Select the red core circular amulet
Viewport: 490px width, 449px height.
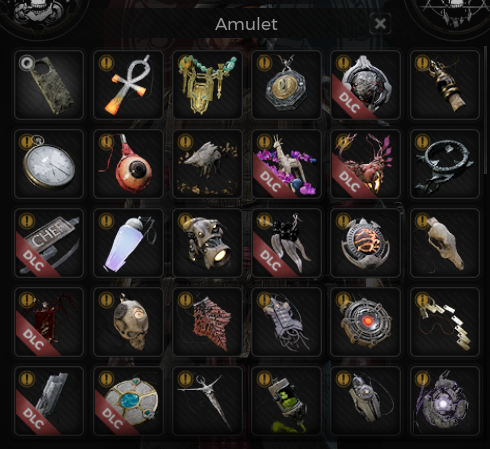pos(366,322)
